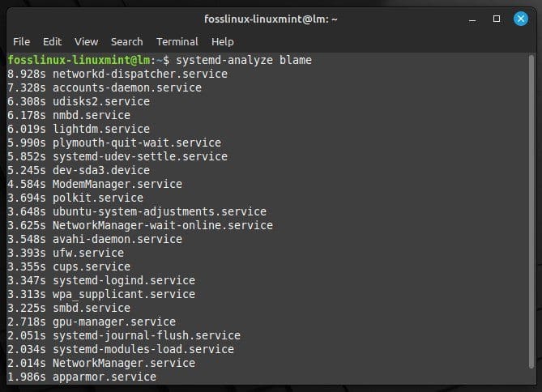The width and height of the screenshot is (542, 392).
Task: Click the networkd-dispatcher.service line
Action: click(x=117, y=74)
